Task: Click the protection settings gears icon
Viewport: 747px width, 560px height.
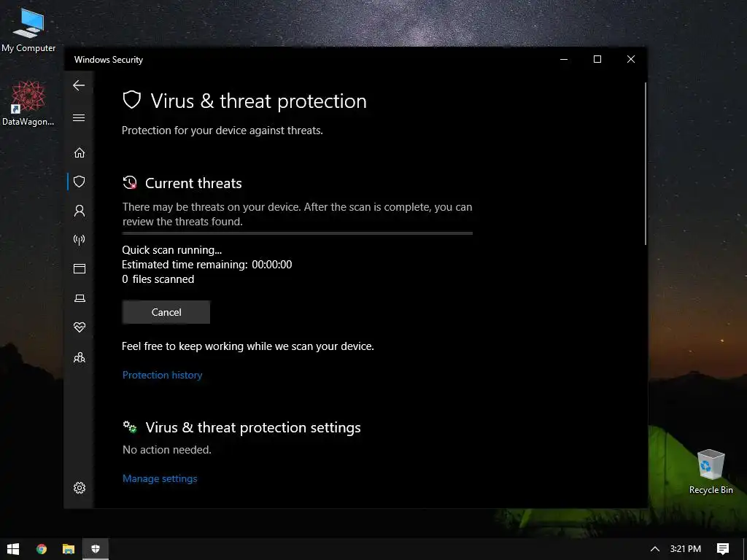Action: [130, 427]
